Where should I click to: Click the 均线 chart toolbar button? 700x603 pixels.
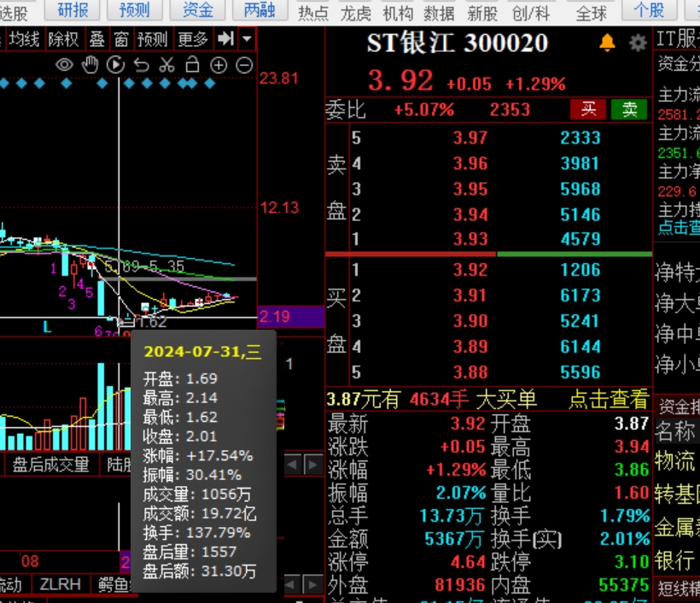[25, 39]
